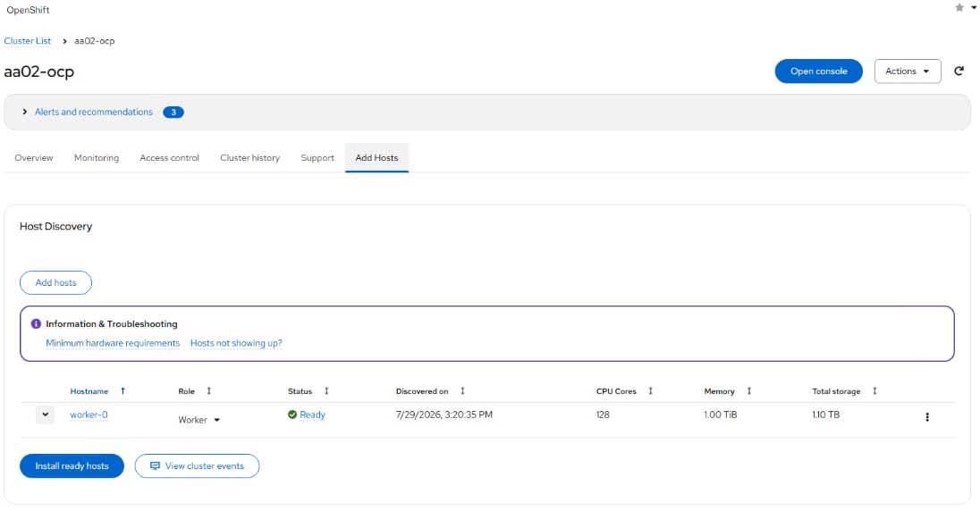This screenshot has width=980, height=511.
Task: Click the Ready status link
Action: pyautogui.click(x=312, y=415)
